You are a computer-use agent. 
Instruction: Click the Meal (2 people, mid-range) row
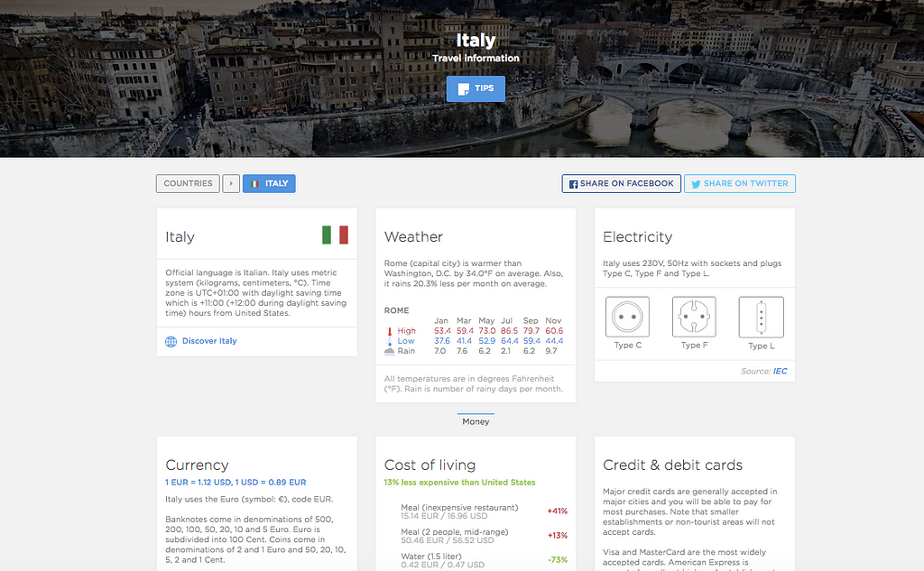coord(476,536)
